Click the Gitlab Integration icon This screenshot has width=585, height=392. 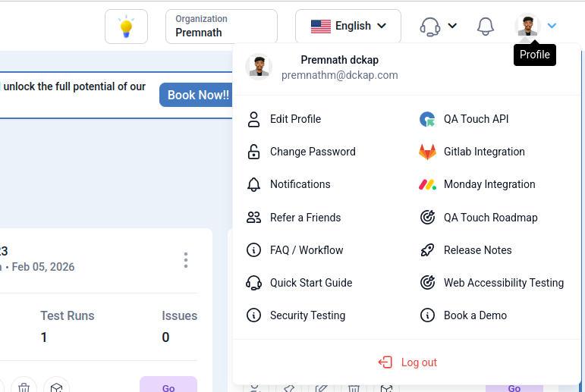[x=428, y=152]
